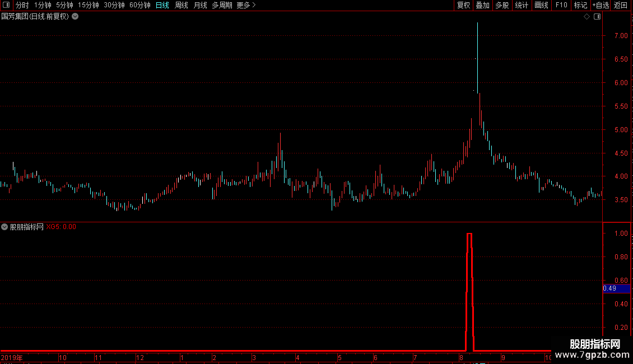
Task: Toggle the left sidebar panel icon
Action: pos(6,5)
